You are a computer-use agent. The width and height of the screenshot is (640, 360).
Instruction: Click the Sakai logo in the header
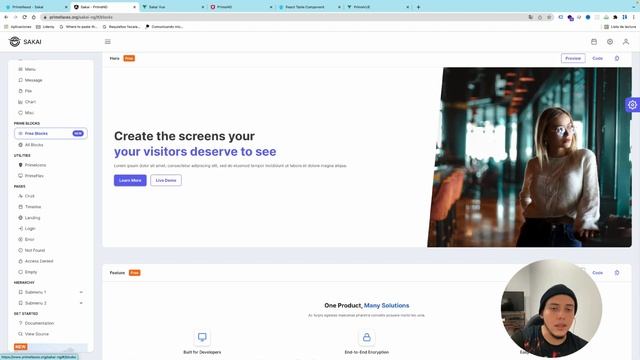tap(25, 42)
